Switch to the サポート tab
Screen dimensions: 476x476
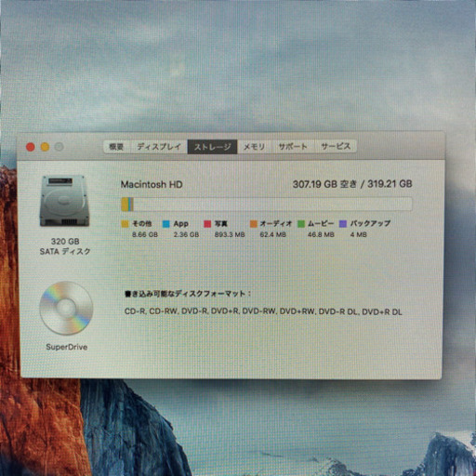click(293, 147)
